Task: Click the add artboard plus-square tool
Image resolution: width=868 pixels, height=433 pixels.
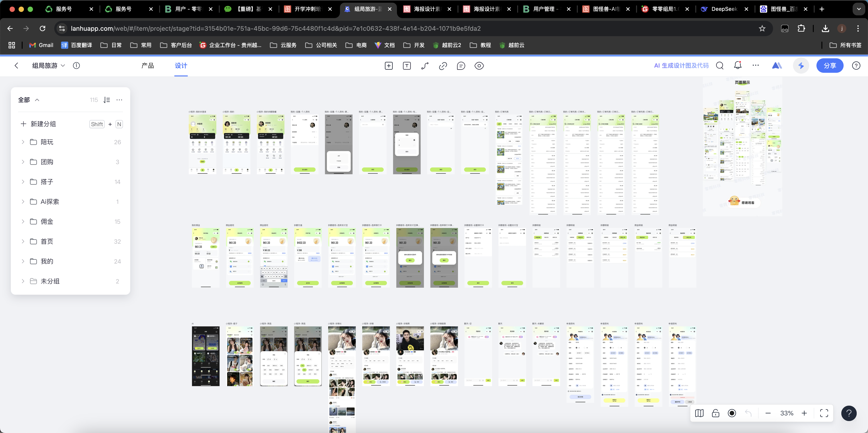Action: pos(389,66)
